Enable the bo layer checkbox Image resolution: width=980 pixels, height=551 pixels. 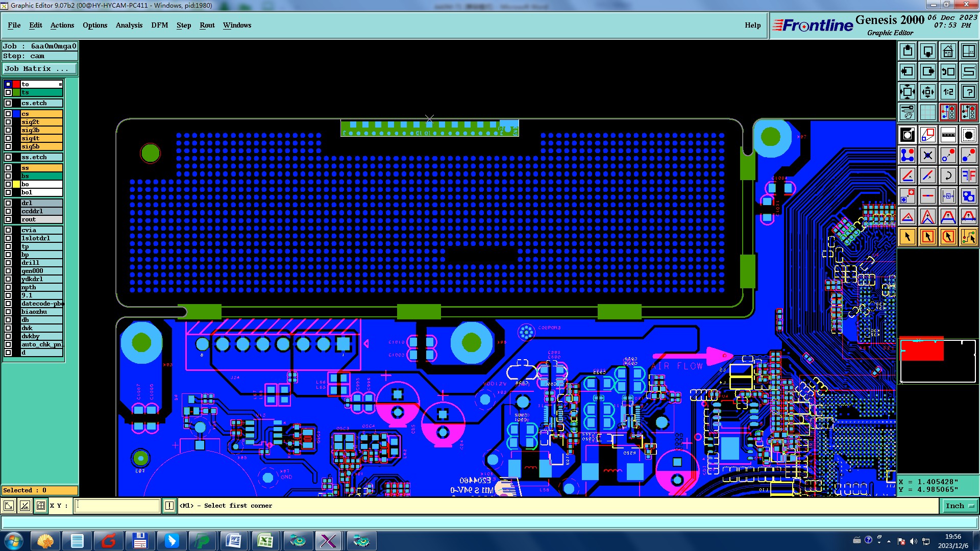8,184
